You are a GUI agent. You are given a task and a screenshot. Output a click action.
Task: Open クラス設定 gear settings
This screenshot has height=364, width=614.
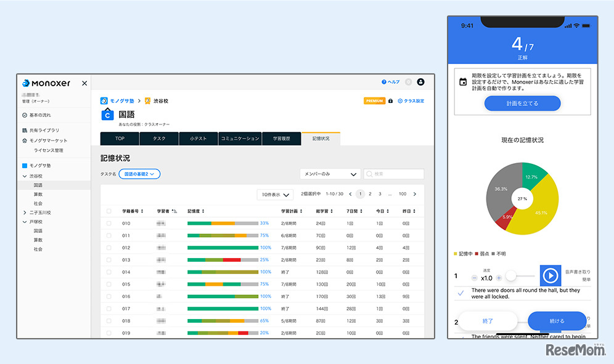point(401,101)
